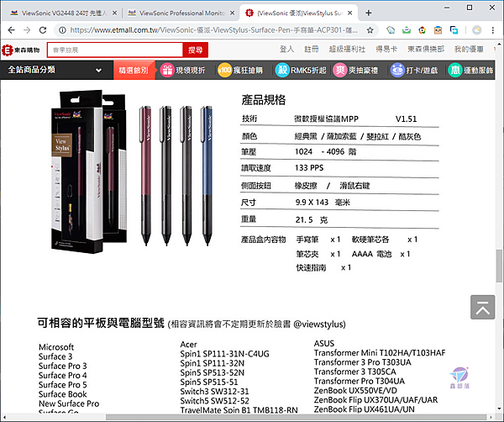Screen dimensions: 504x422
Task: Open the Chrome profile avatar
Action: [x=477, y=30]
